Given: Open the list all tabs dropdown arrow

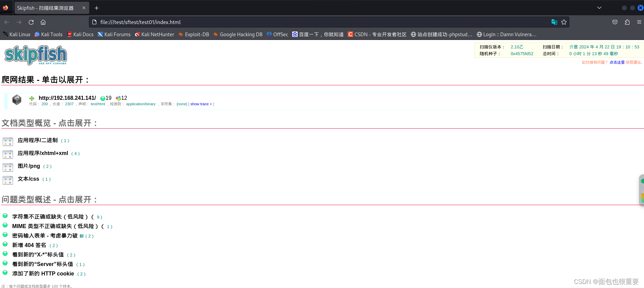Looking at the screenshot, I should [599, 8].
